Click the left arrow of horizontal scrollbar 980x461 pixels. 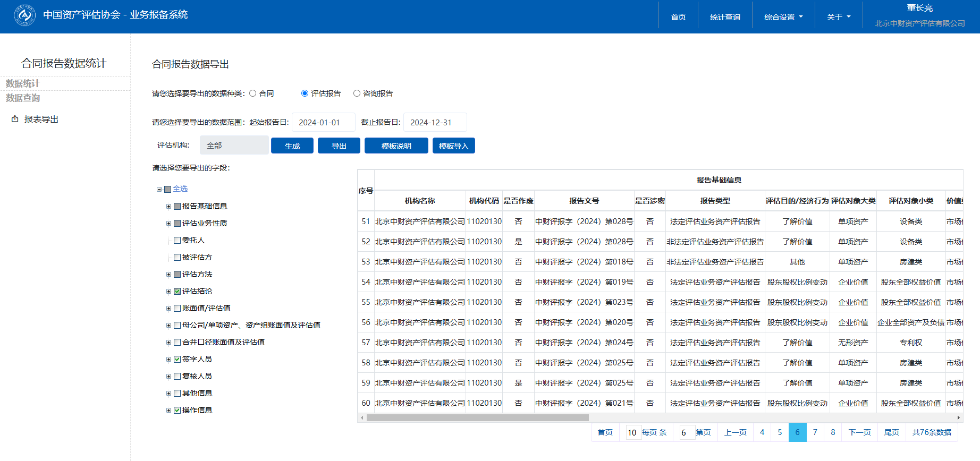pos(362,418)
